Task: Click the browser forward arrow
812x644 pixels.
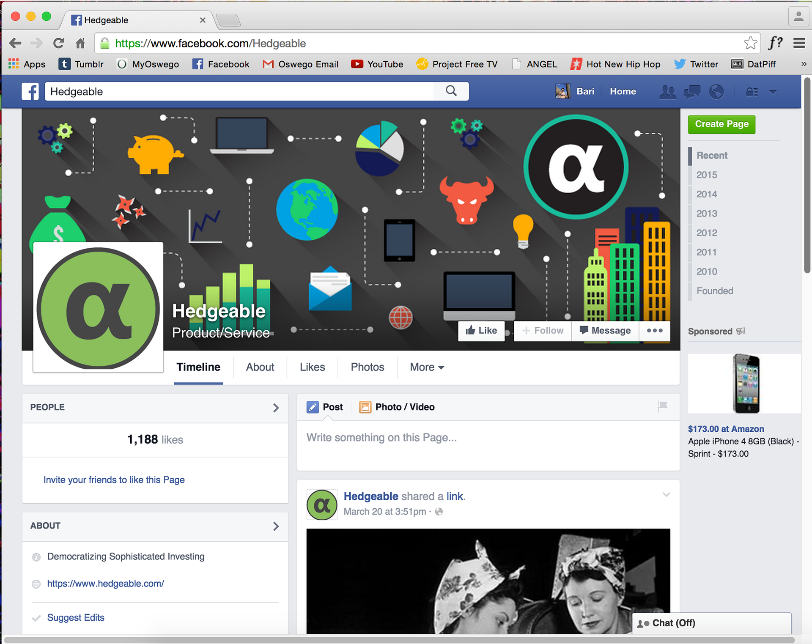Action: (37, 43)
